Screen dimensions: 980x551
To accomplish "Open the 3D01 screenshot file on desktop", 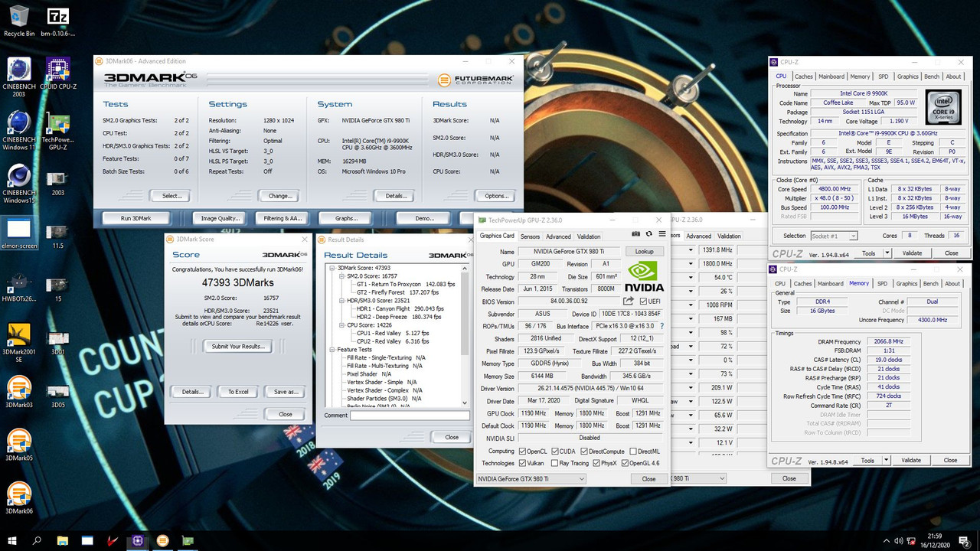I will [x=57, y=341].
